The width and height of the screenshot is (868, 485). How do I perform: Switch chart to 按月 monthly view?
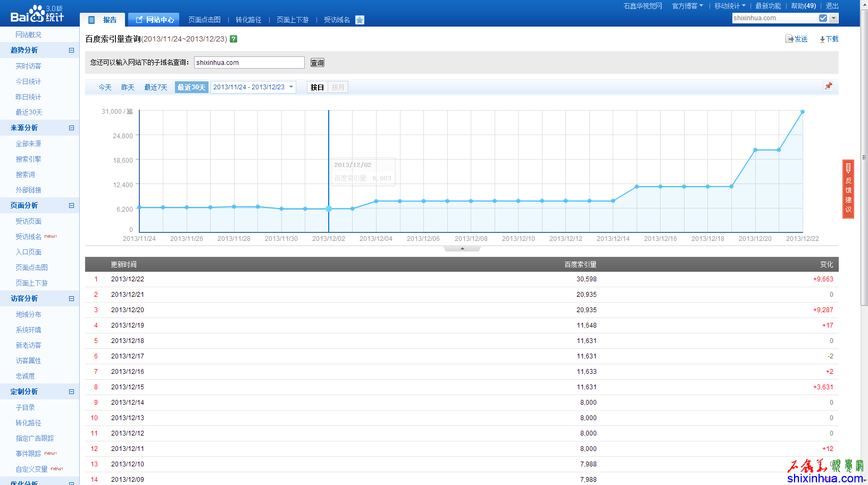tap(338, 87)
